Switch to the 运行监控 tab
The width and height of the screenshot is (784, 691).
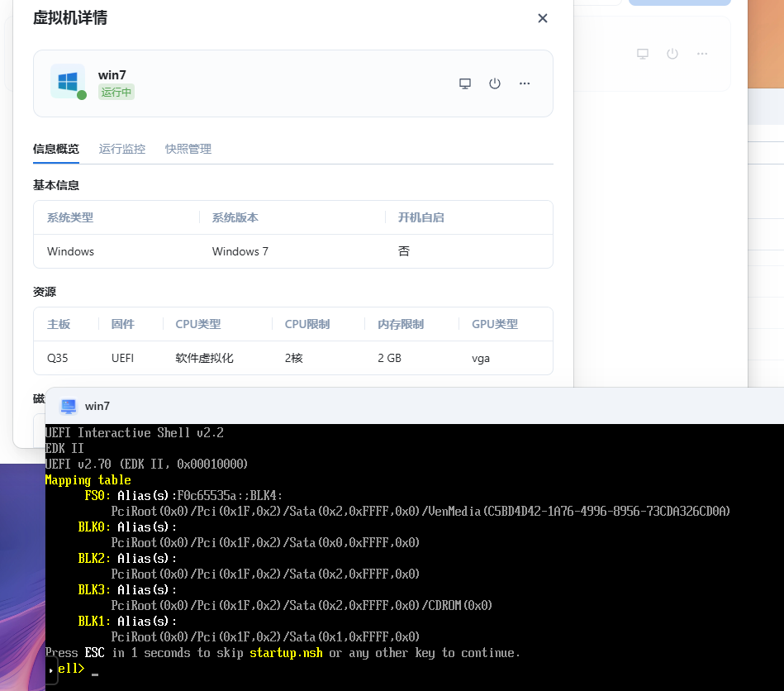(122, 149)
